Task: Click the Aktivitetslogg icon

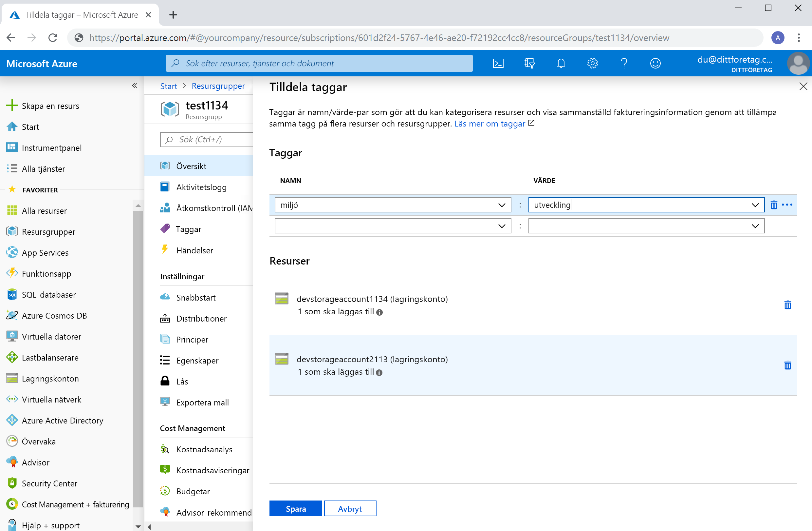Action: [165, 187]
